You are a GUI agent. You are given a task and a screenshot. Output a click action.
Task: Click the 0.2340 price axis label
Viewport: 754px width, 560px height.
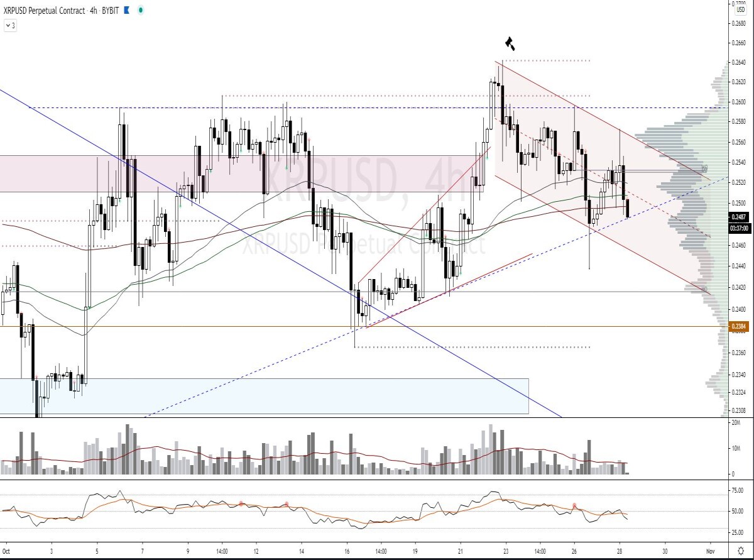[x=738, y=375]
